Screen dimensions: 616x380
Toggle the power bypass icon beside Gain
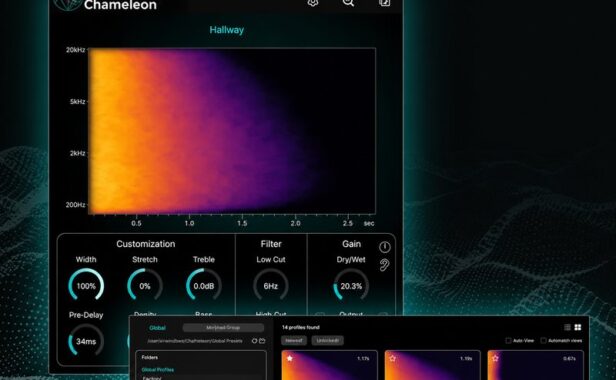(385, 247)
